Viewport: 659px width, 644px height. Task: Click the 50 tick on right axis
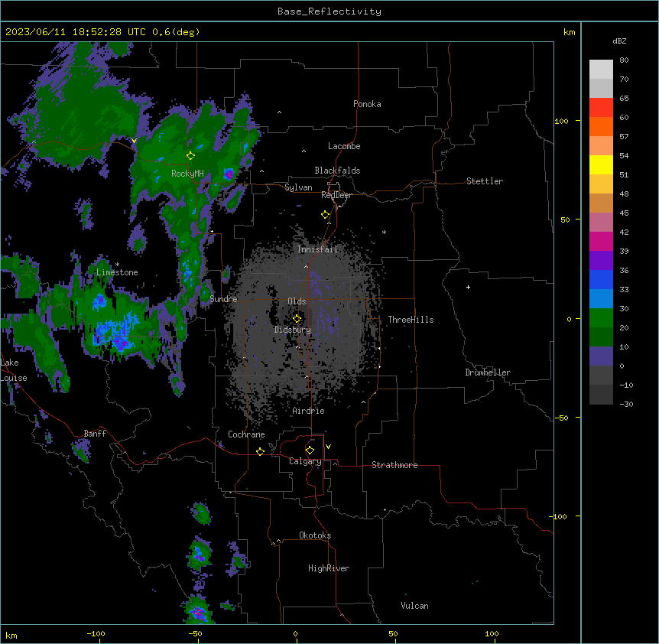coord(565,220)
